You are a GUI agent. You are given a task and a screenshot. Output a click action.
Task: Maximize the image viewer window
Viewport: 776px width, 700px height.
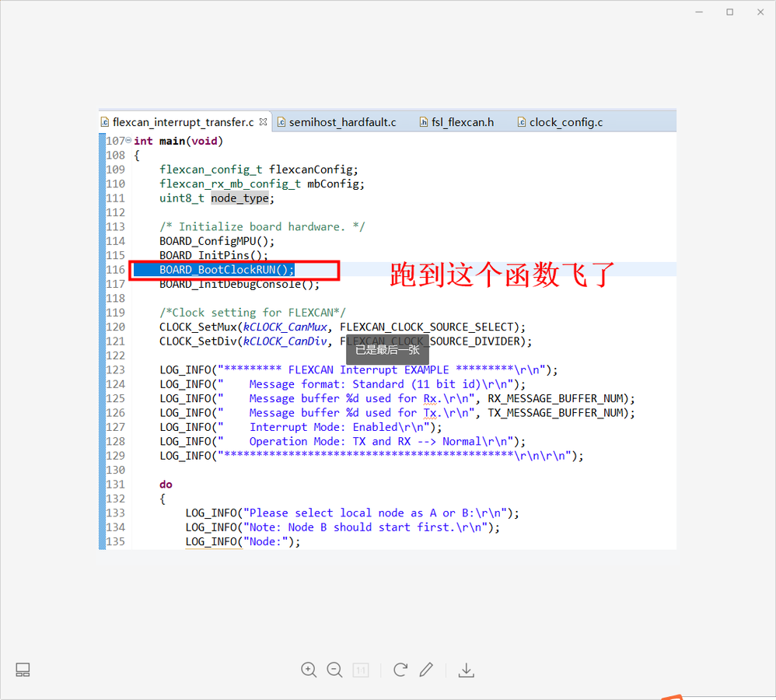tap(729, 12)
